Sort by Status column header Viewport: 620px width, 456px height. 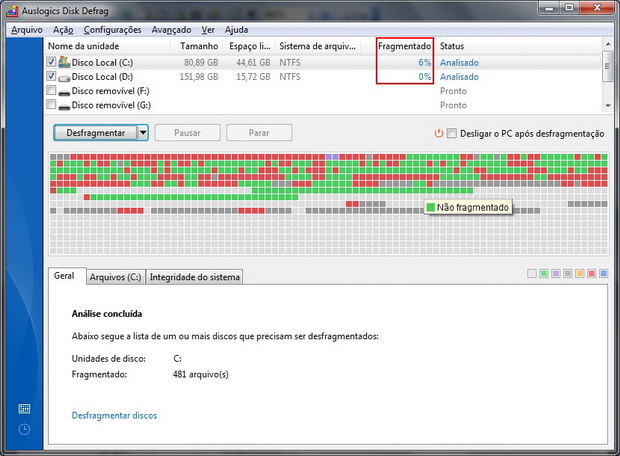[518, 46]
